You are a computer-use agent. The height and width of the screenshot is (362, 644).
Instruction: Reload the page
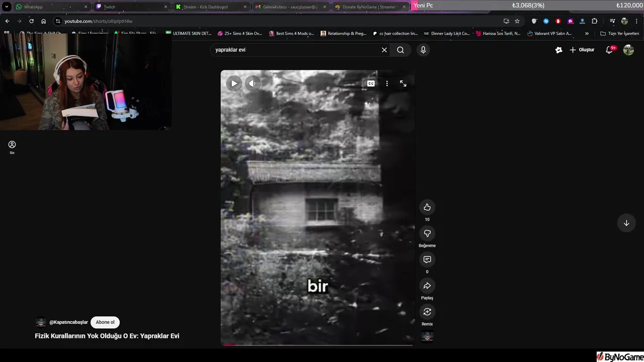click(31, 21)
